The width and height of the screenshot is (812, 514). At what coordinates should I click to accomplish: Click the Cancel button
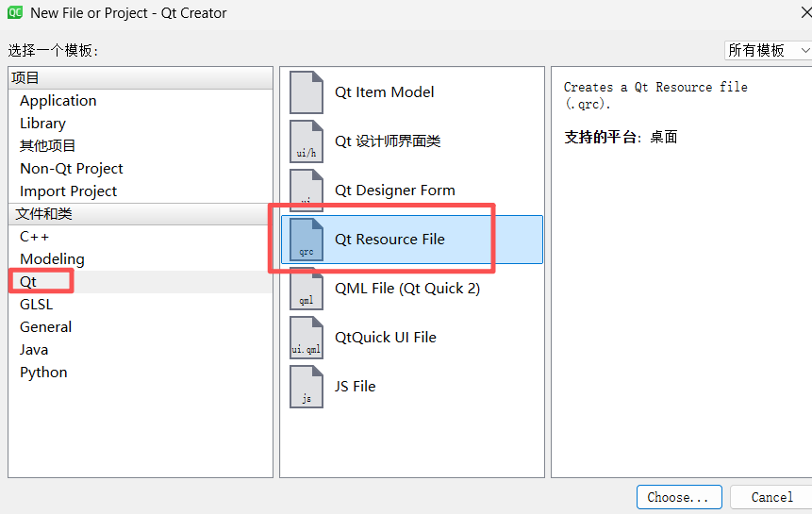[771, 497]
